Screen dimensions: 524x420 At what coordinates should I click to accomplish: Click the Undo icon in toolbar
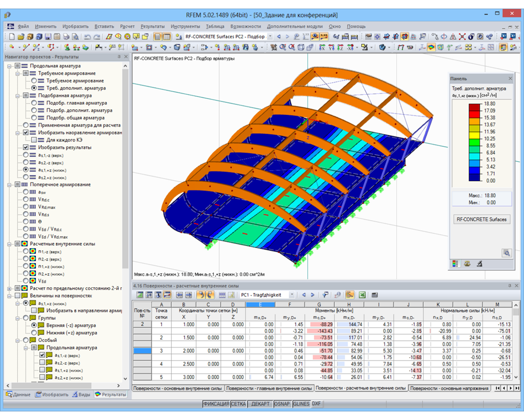[88, 36]
